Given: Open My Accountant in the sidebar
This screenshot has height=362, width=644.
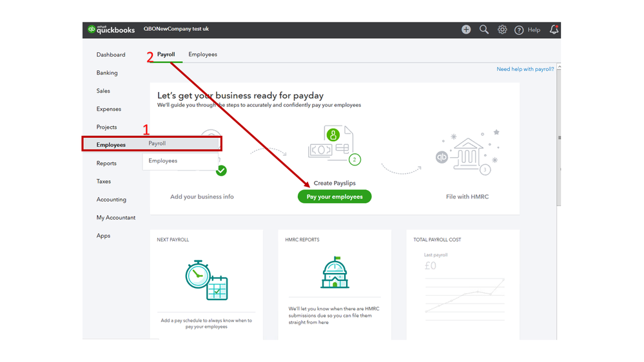Looking at the screenshot, I should (116, 218).
